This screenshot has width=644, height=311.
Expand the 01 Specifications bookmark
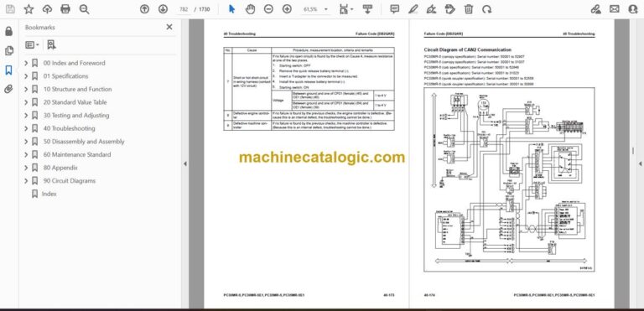[x=26, y=76]
